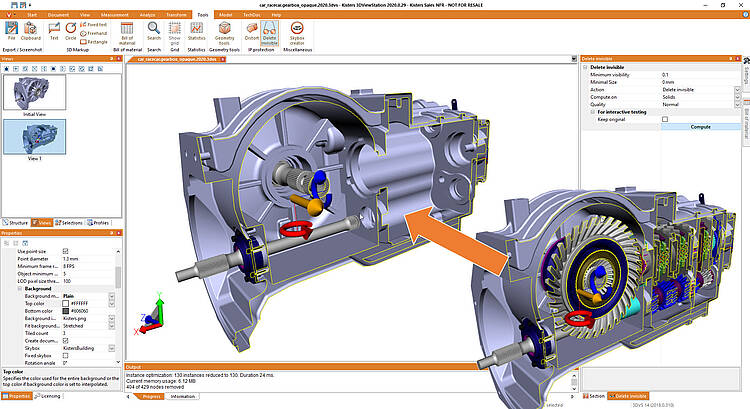The width and height of the screenshot is (750, 409).
Task: Click the Clipboard screenshot icon
Action: pyautogui.click(x=31, y=36)
